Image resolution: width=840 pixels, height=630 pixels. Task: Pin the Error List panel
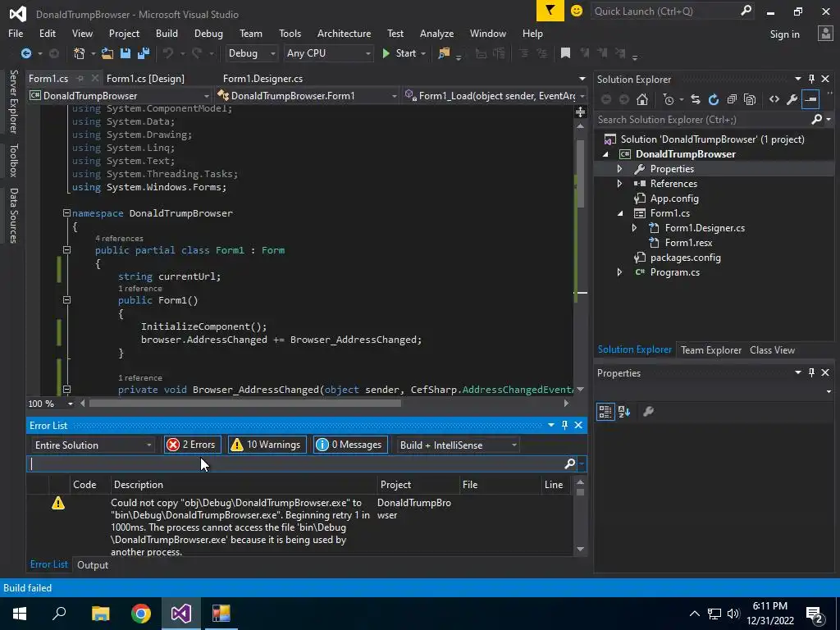point(564,425)
